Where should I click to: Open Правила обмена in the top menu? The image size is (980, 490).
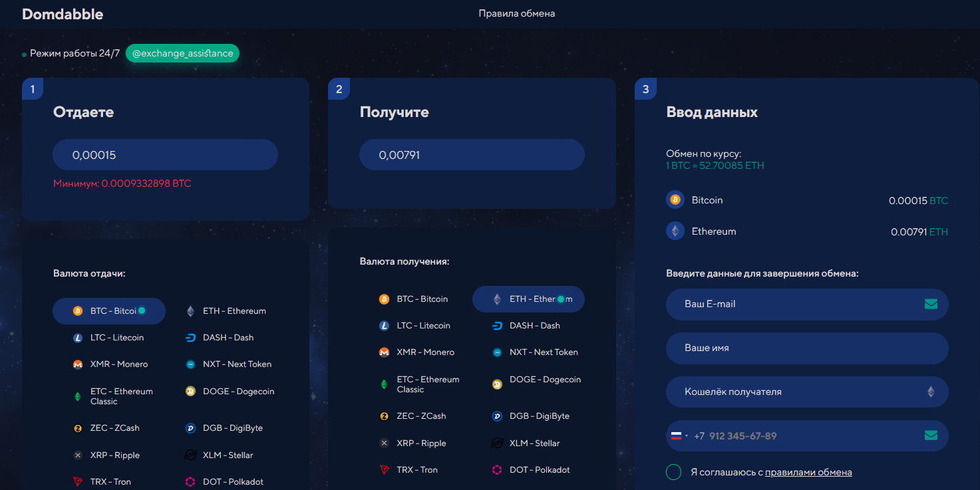(516, 13)
